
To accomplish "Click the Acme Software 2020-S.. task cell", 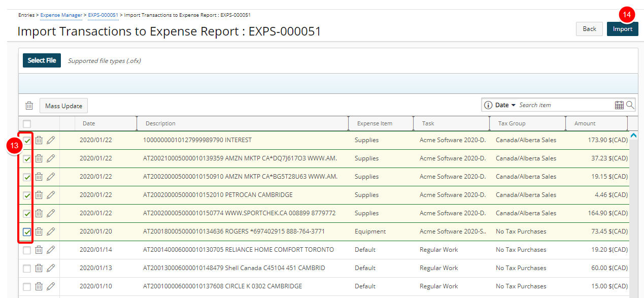I will [x=453, y=231].
